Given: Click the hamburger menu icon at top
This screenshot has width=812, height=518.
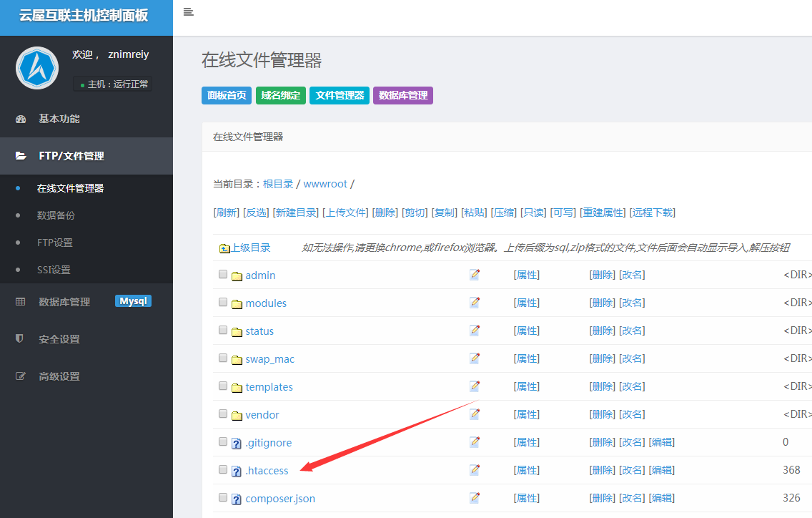Looking at the screenshot, I should click(189, 11).
